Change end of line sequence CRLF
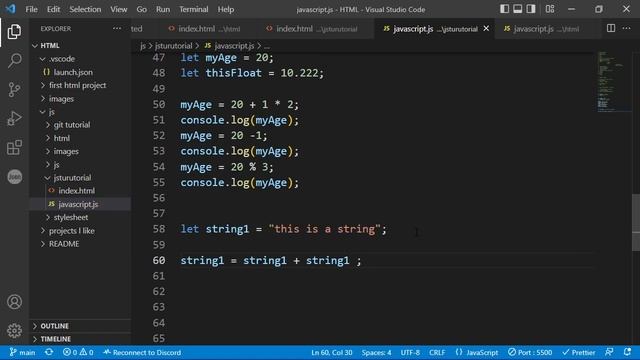Viewport: 640px width, 360px height. click(437, 353)
